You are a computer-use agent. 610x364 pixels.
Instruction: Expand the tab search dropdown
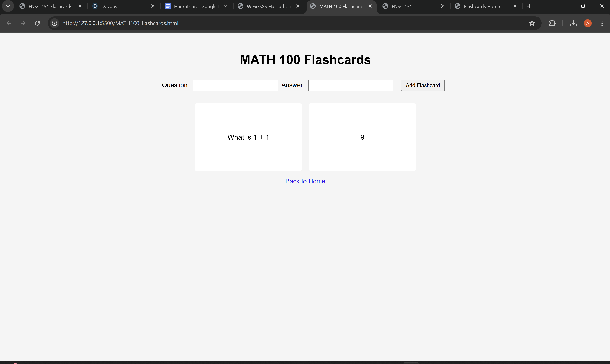pos(8,6)
